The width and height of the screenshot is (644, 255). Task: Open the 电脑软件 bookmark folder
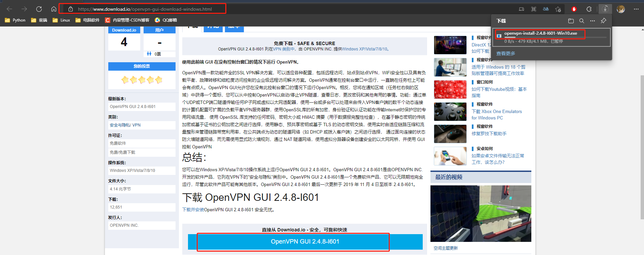[87, 20]
